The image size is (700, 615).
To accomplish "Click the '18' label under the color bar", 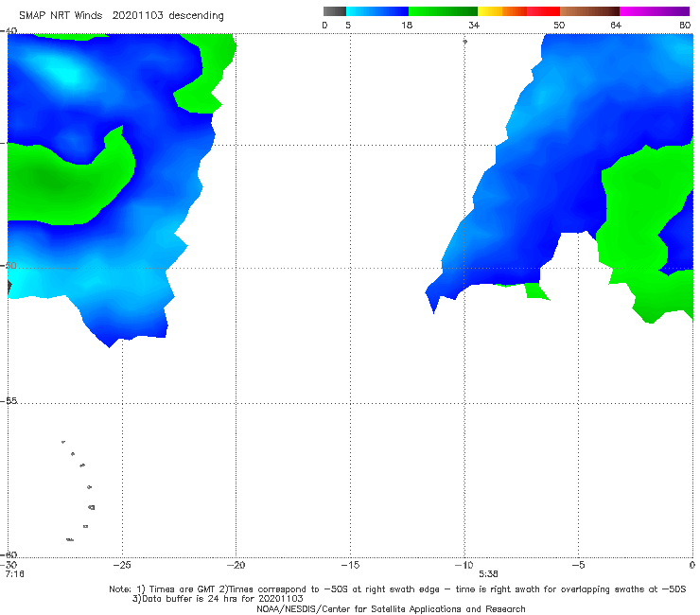I will pos(407,26).
